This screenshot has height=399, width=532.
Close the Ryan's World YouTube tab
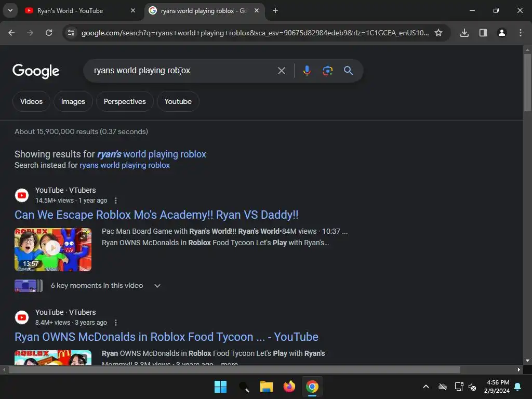coord(133,10)
